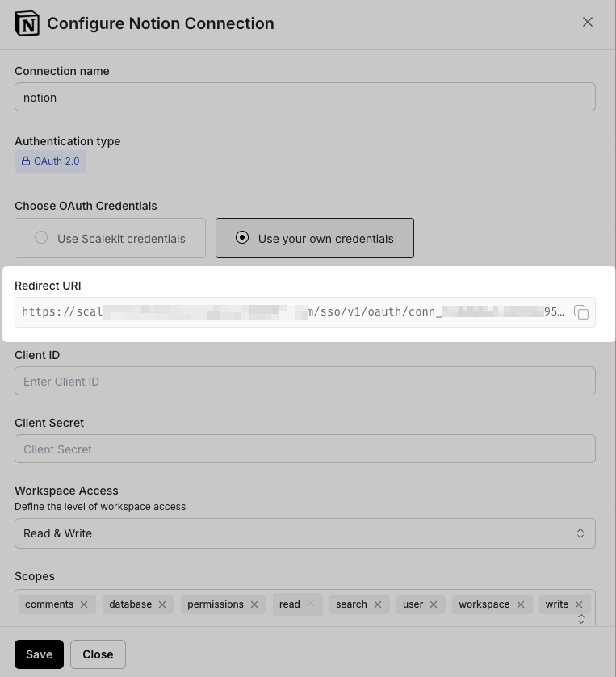Close the dialog with the X icon
616x677 pixels.
588,22
